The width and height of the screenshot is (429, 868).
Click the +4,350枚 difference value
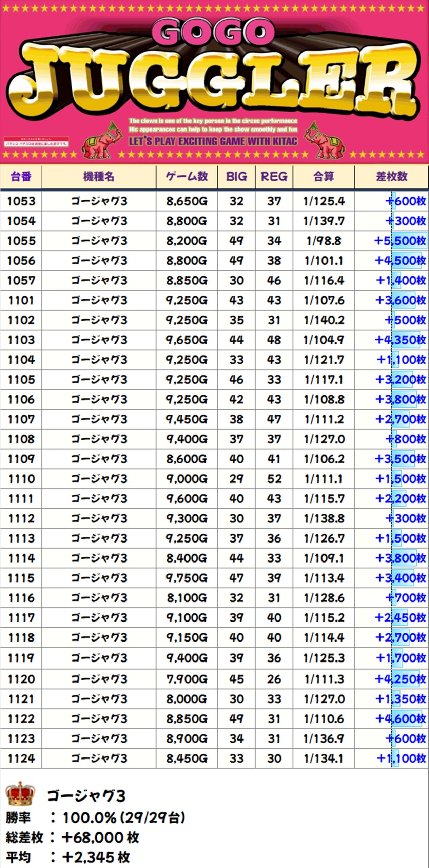400,340
